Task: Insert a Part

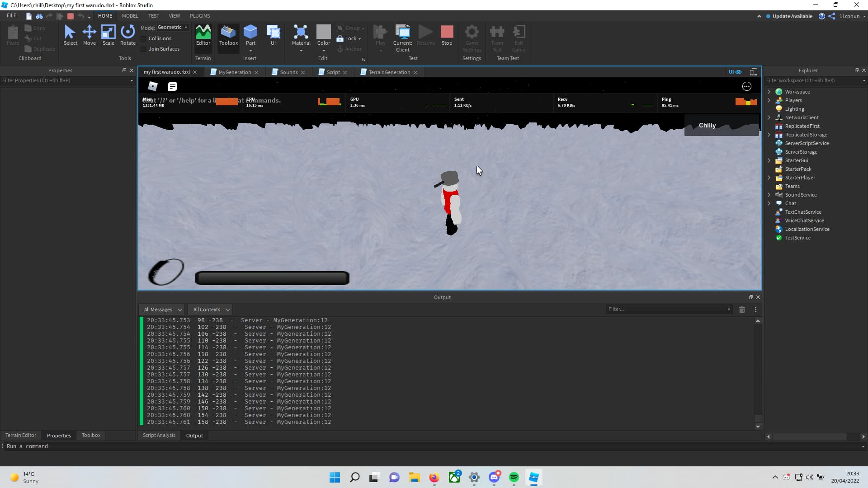Action: [250, 35]
